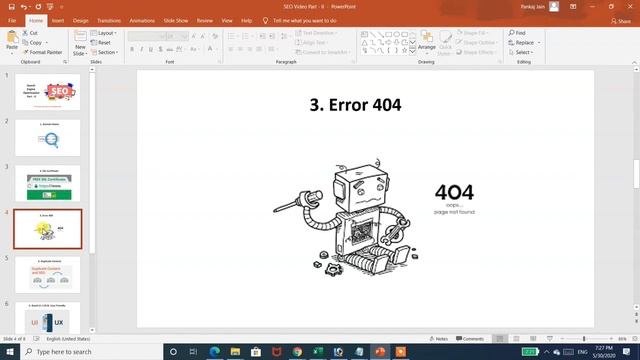Image resolution: width=640 pixels, height=360 pixels.
Task: Open the Select dropdown
Action: pyautogui.click(x=521, y=52)
